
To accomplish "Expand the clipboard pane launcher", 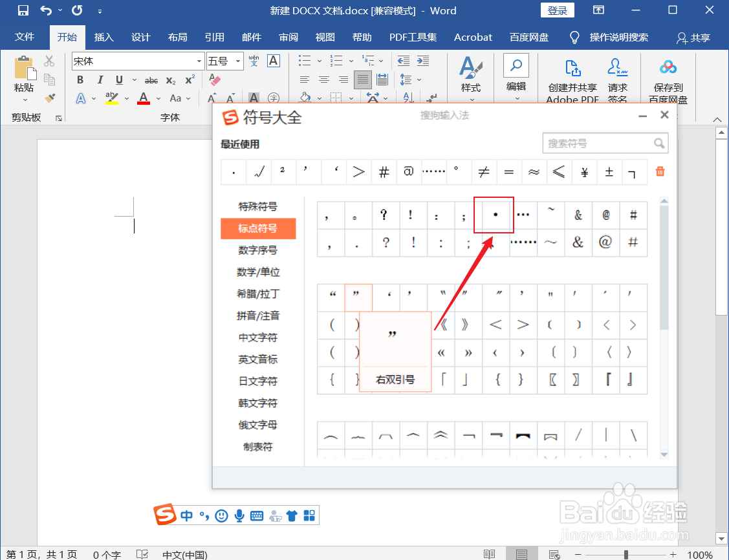I will (x=59, y=118).
